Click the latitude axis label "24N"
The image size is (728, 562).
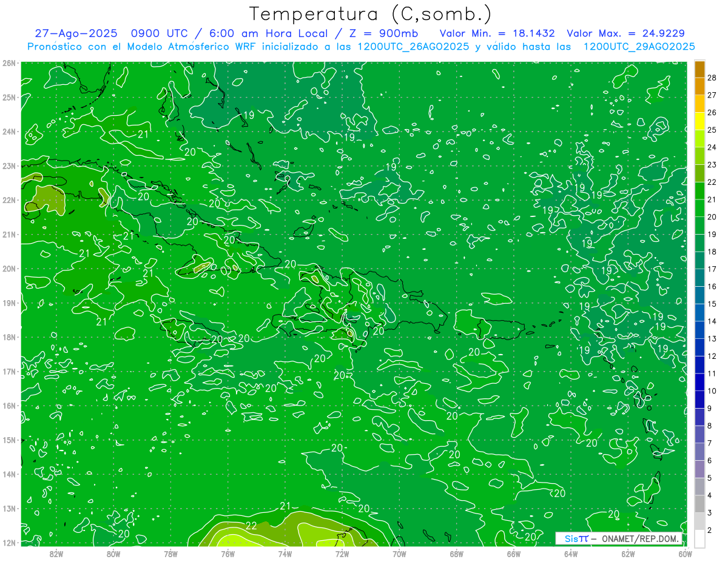(x=9, y=132)
